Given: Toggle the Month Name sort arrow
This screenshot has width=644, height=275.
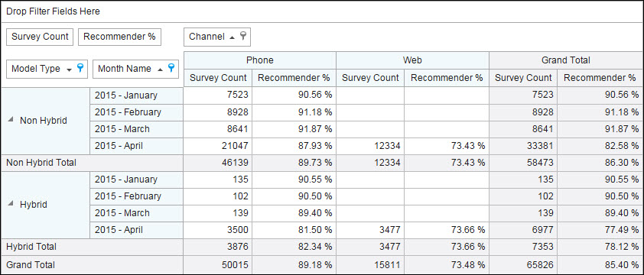Looking at the screenshot, I should 160,69.
